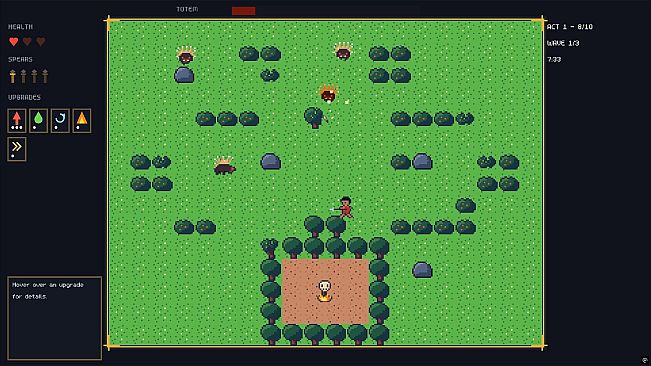Click the last dimmed spear icon
The width and height of the screenshot is (651, 366).
click(x=45, y=76)
